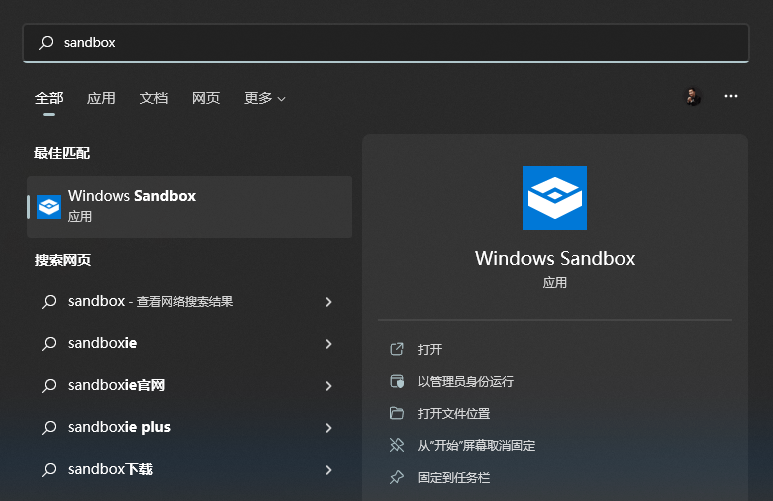Open the three-dot options menu
Image resolution: width=773 pixels, height=501 pixels.
pyautogui.click(x=731, y=96)
